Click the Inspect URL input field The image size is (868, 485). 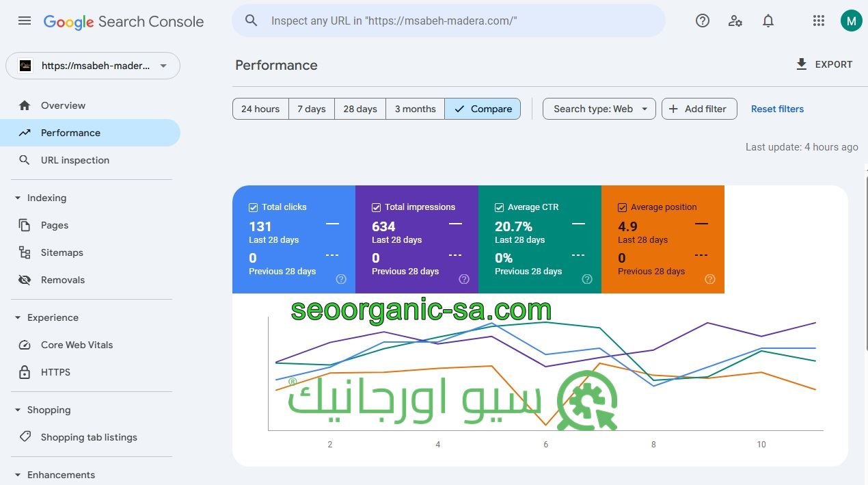point(449,21)
